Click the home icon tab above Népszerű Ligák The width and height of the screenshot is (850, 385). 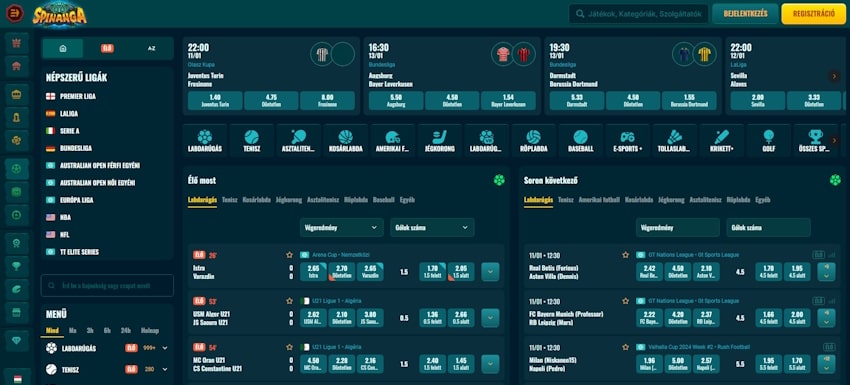63,48
